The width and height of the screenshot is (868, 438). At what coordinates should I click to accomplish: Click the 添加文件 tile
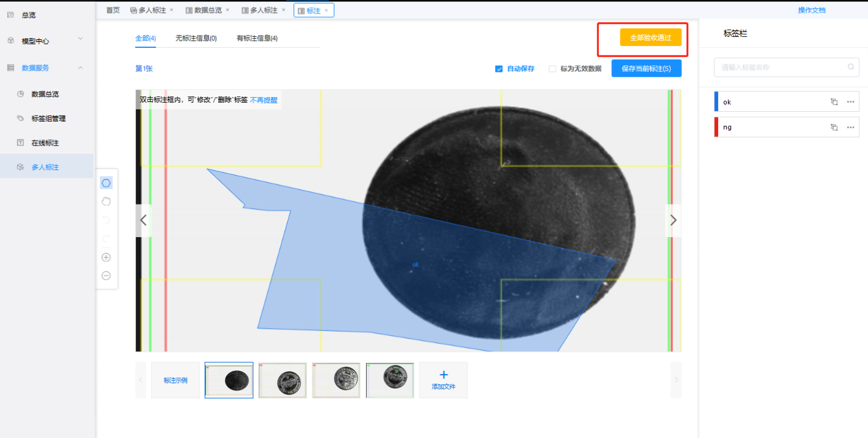(444, 380)
